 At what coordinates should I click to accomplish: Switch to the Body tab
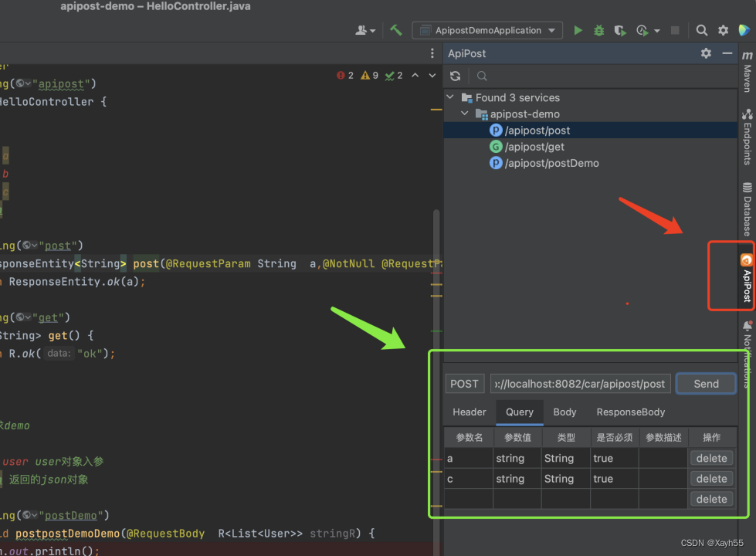pyautogui.click(x=564, y=412)
